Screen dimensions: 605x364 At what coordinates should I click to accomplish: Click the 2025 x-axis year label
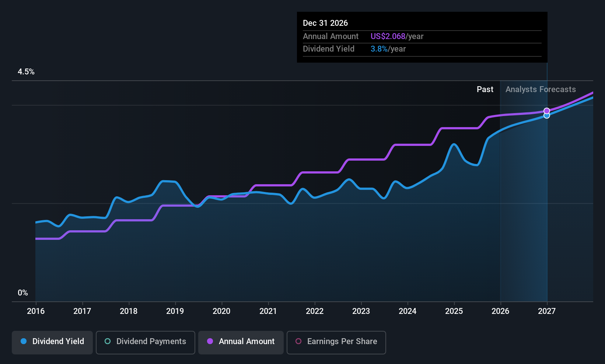[454, 311]
